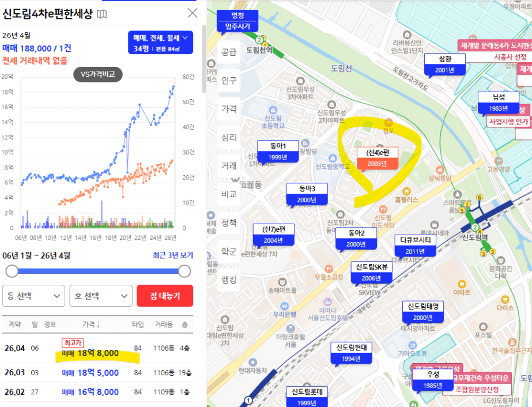Close the apartment detail panel
The width and height of the screenshot is (532, 407).
click(193, 13)
